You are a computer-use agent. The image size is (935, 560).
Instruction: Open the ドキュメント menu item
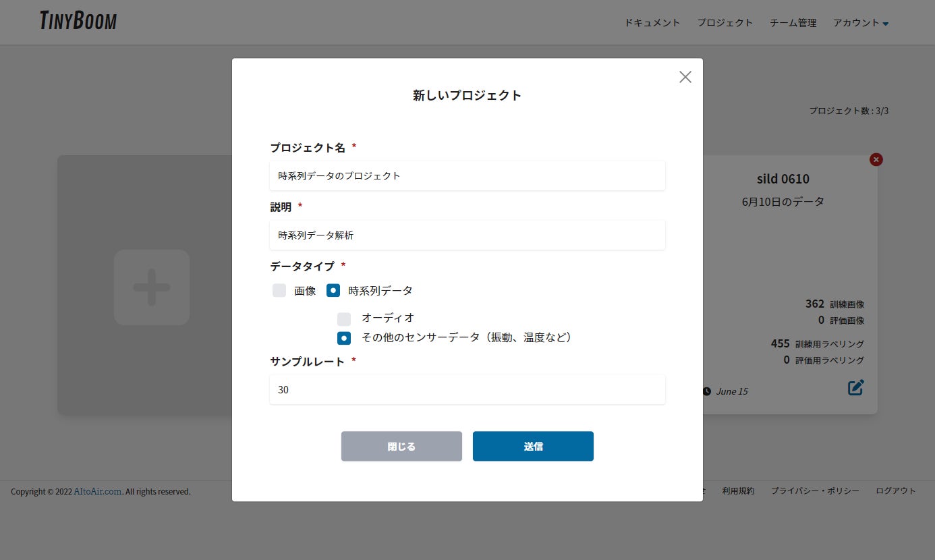(x=652, y=22)
